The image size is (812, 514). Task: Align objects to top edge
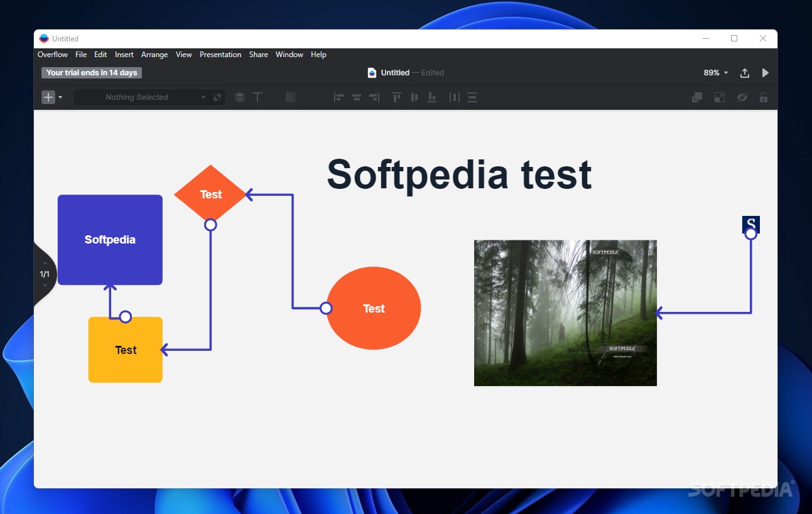point(397,97)
